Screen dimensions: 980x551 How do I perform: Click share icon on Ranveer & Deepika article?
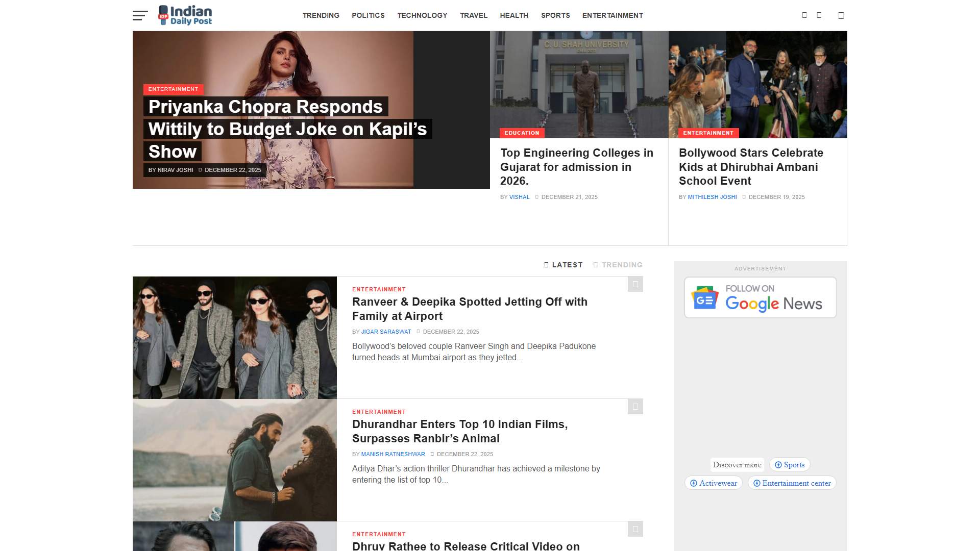tap(635, 284)
